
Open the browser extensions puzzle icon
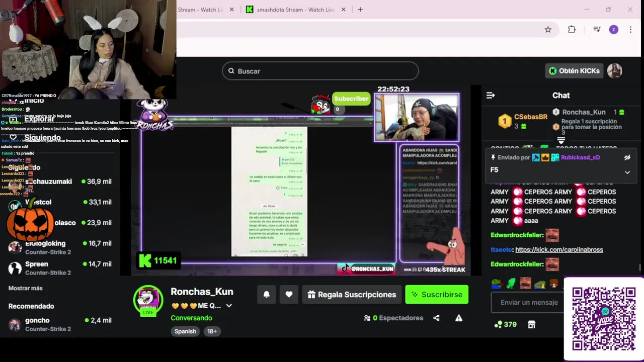click(572, 30)
